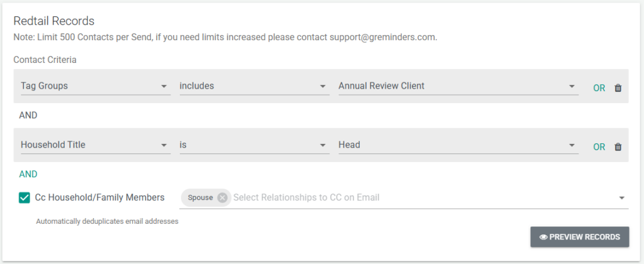644x264 pixels.
Task: Remove the Spouse relationship chip
Action: tap(222, 197)
